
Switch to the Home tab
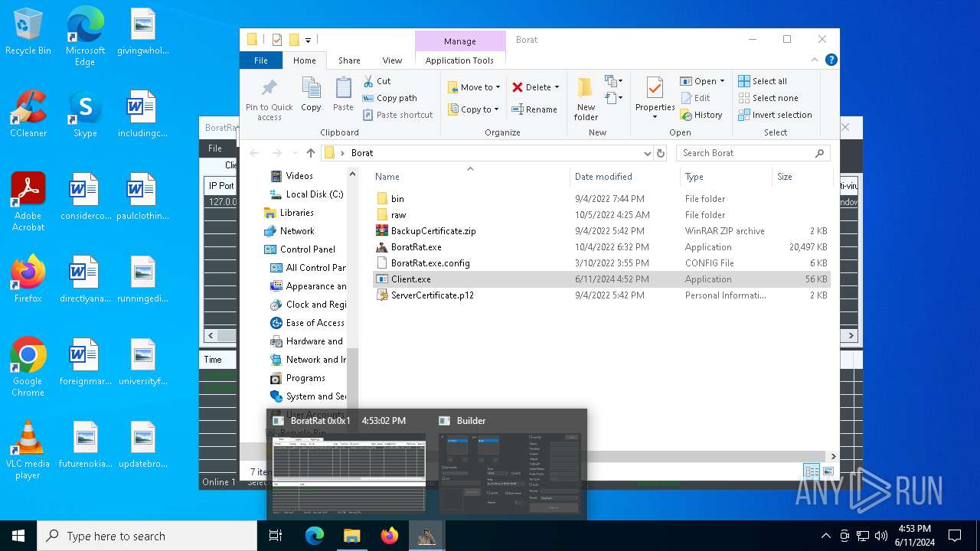tap(305, 60)
